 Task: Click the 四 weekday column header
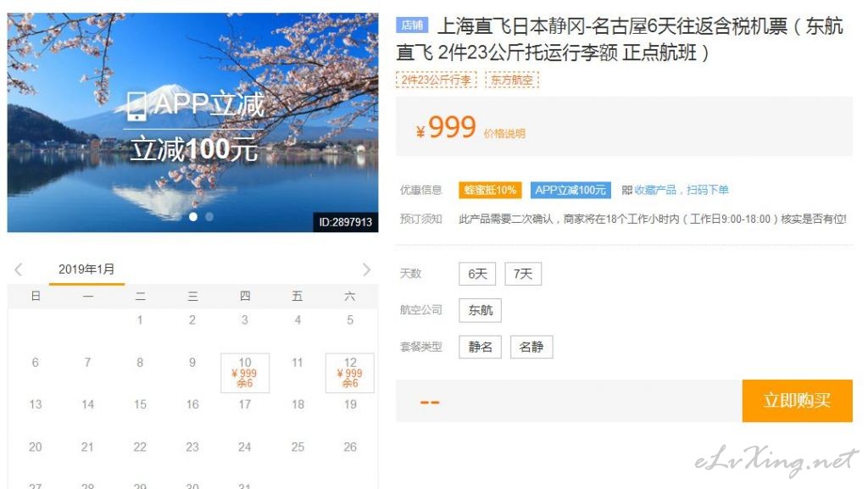[x=245, y=297]
